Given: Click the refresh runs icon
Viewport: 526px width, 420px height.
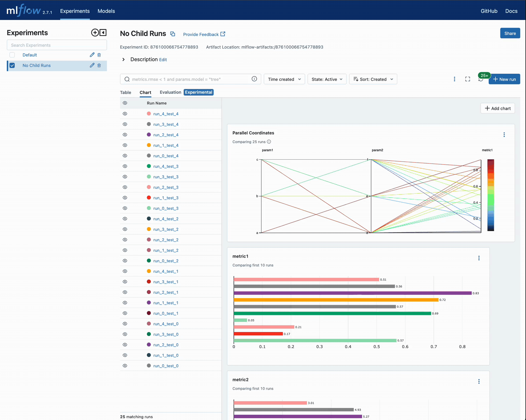Looking at the screenshot, I should click(481, 80).
